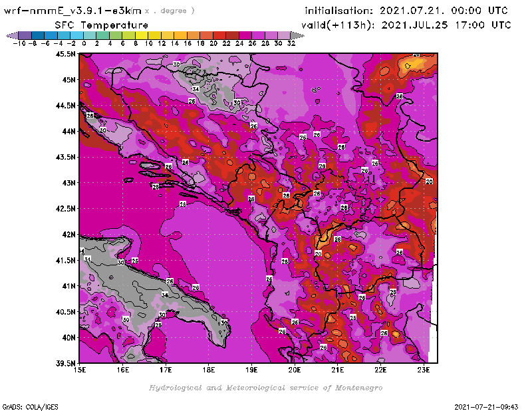Pick the colorbar swatch between 6 and 8

coord(128,35)
